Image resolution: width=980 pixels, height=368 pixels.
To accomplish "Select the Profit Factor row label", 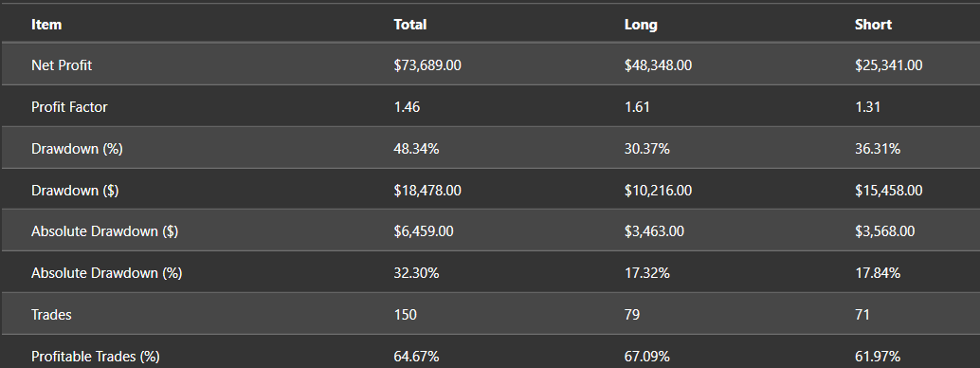I will (x=69, y=107).
